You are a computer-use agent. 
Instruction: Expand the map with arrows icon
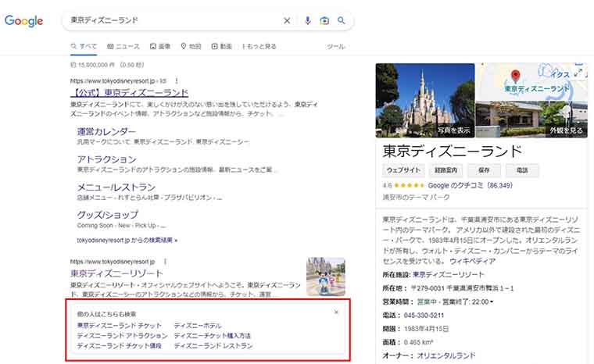click(x=578, y=72)
